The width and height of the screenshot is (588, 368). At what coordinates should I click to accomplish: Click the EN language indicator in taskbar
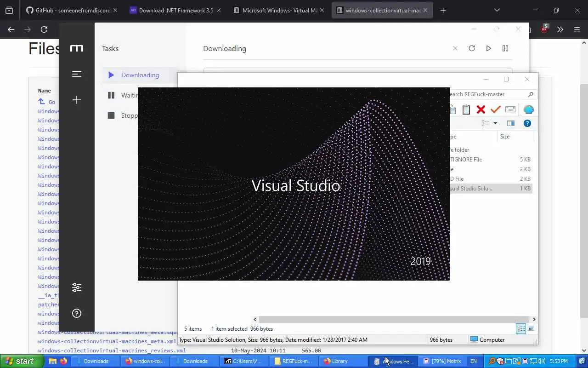[x=473, y=361]
